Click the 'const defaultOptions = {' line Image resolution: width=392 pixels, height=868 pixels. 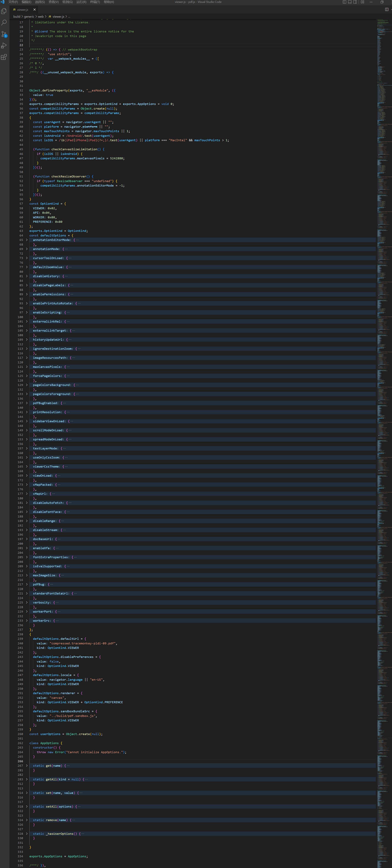[x=51, y=236]
